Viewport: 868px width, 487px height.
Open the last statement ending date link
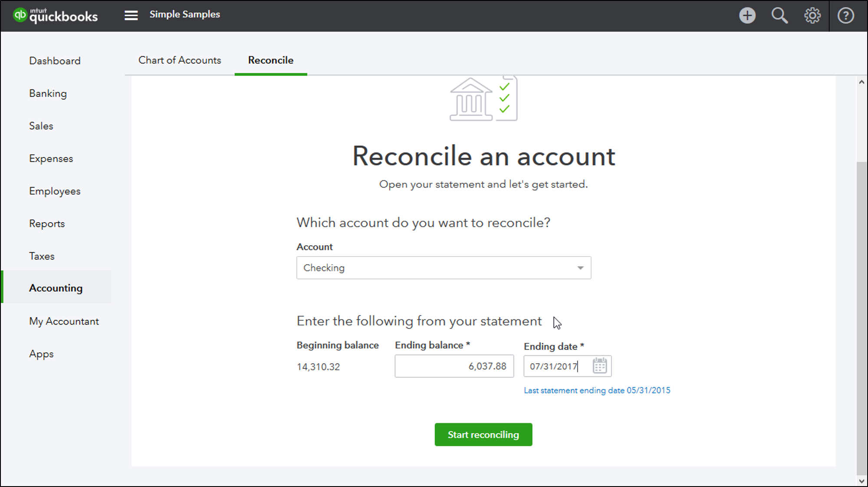coord(597,390)
